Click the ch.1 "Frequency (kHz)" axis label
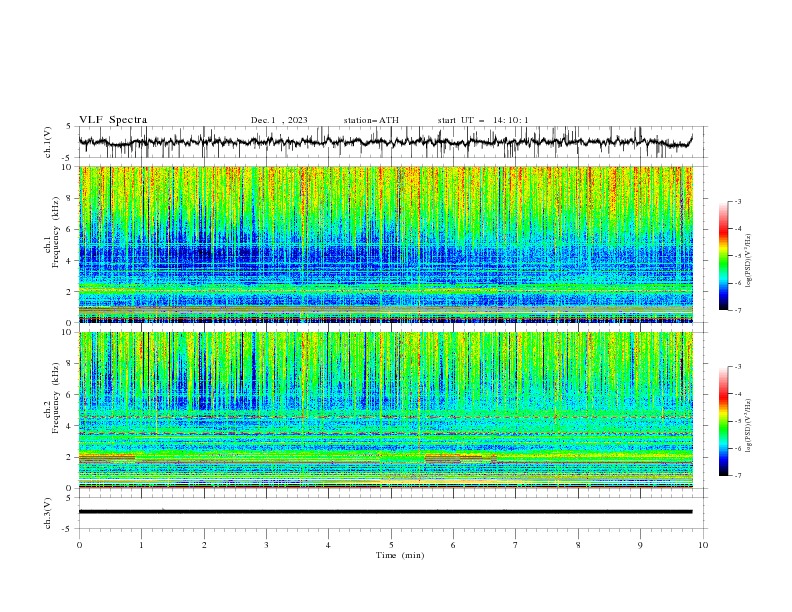The image size is (792, 612). (56, 233)
